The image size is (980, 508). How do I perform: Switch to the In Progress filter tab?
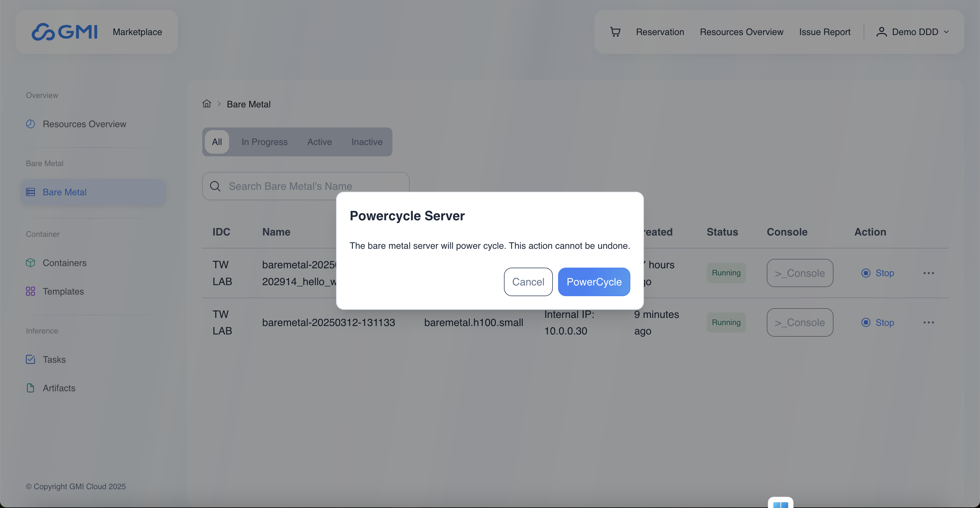pyautogui.click(x=264, y=142)
